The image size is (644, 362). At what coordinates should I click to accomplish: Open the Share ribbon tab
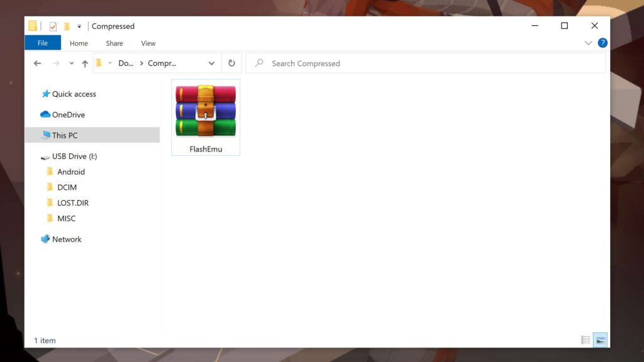(114, 43)
